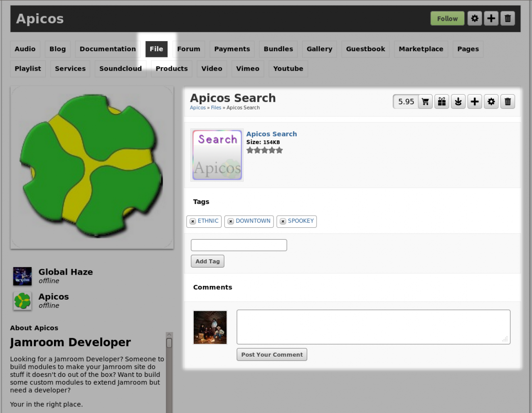Screen dimensions: 532x413
Task: Open the Files breadcrumb link
Action: click(216, 108)
